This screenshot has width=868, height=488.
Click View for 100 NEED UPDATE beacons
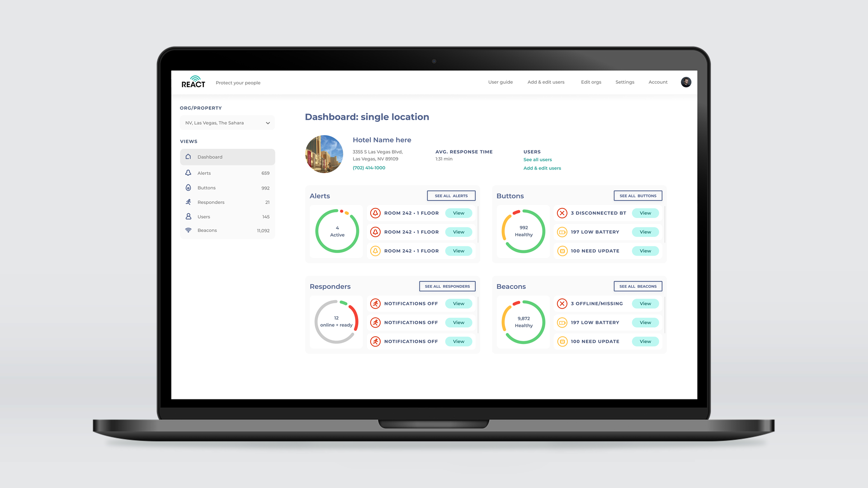[x=645, y=341]
